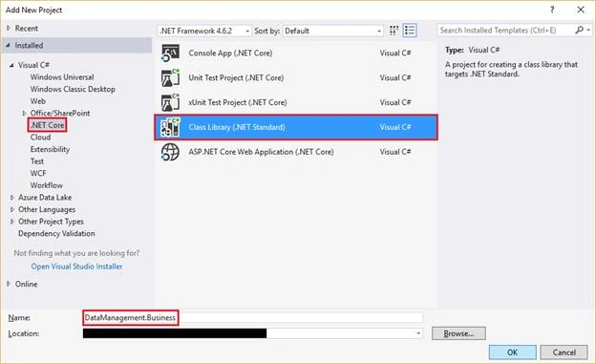This screenshot has width=596, height=364.
Task: Select the Web category
Action: point(38,101)
